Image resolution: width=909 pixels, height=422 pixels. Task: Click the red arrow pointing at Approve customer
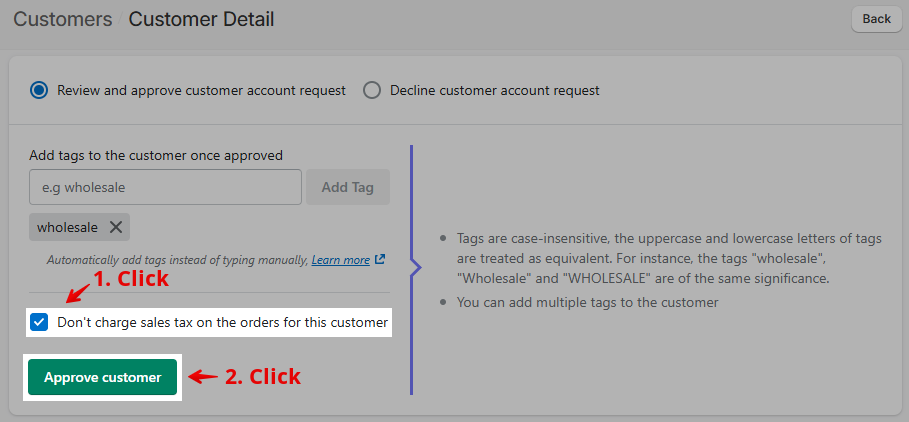coord(203,377)
